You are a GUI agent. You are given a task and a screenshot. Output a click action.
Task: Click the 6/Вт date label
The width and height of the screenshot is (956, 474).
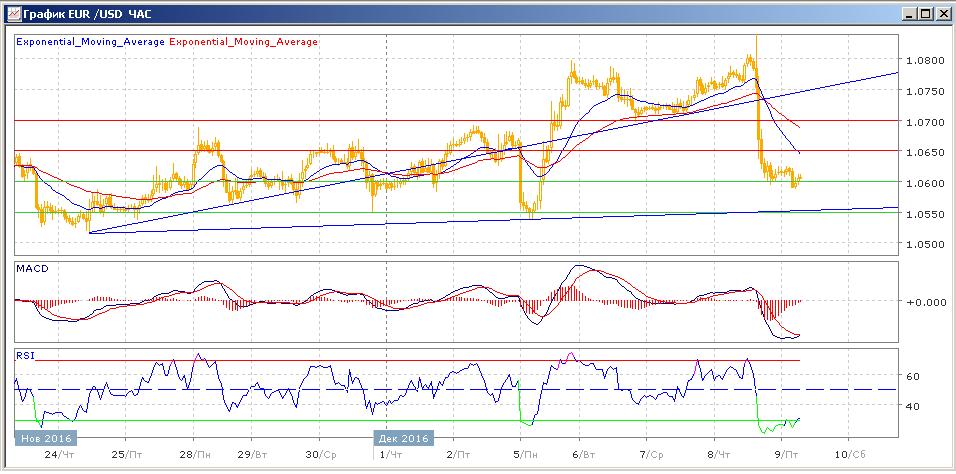click(583, 455)
